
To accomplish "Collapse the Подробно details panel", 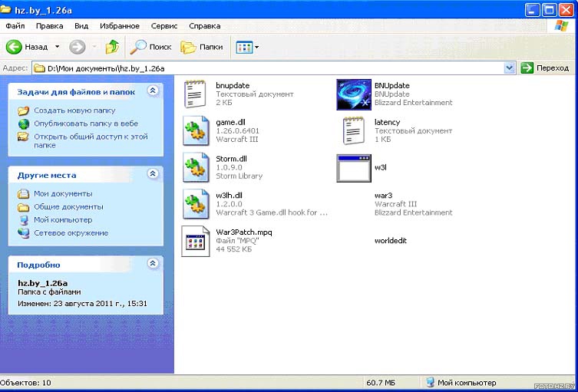I will coord(153,263).
